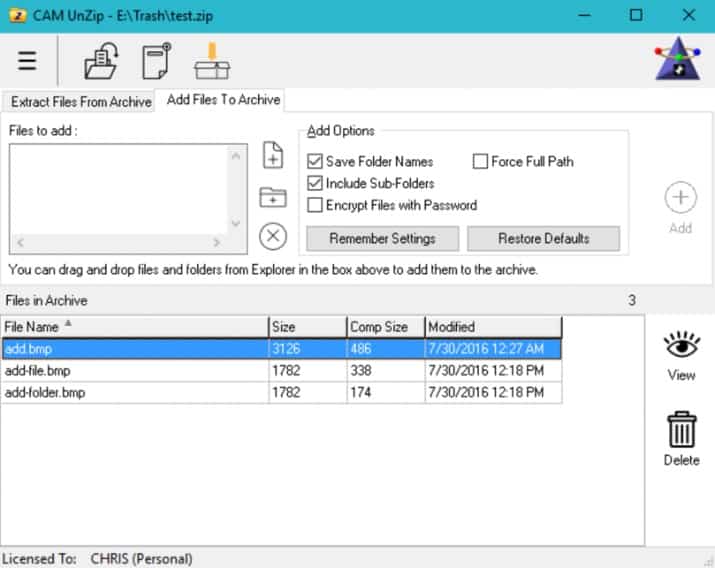Click the open archive folder icon
715x568 pixels.
point(101,62)
